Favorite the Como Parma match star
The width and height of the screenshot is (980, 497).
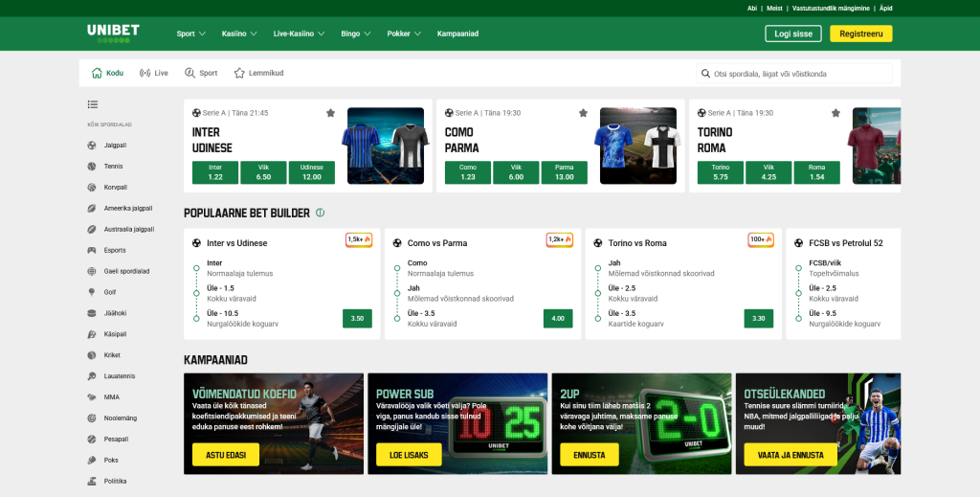[583, 113]
